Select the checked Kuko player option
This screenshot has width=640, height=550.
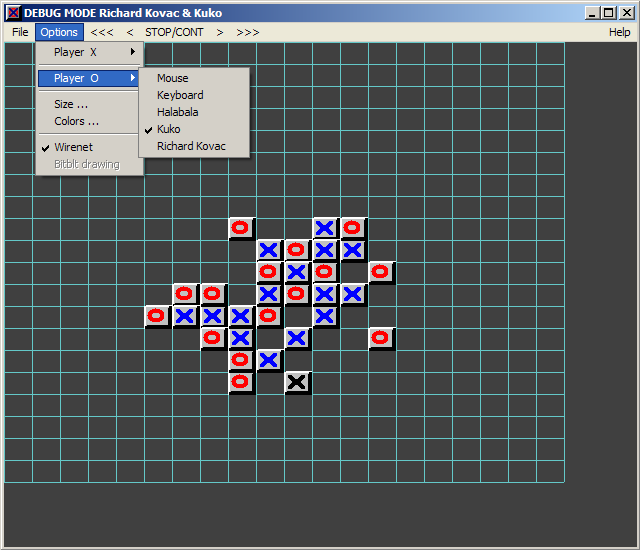(x=168, y=129)
